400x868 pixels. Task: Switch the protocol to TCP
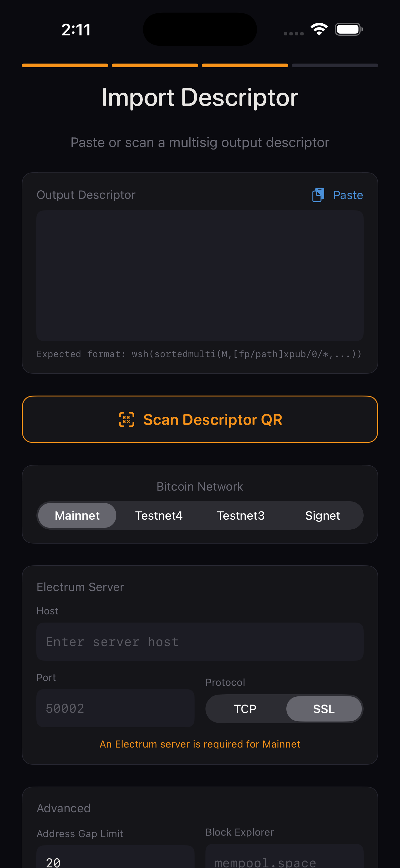tap(245, 709)
